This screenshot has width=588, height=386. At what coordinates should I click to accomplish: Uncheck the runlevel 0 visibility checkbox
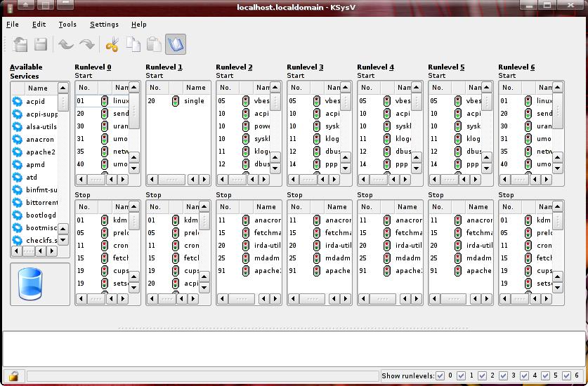click(440, 376)
